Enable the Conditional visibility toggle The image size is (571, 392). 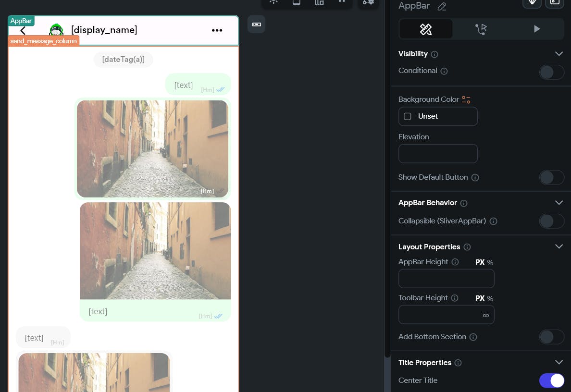pyautogui.click(x=551, y=72)
